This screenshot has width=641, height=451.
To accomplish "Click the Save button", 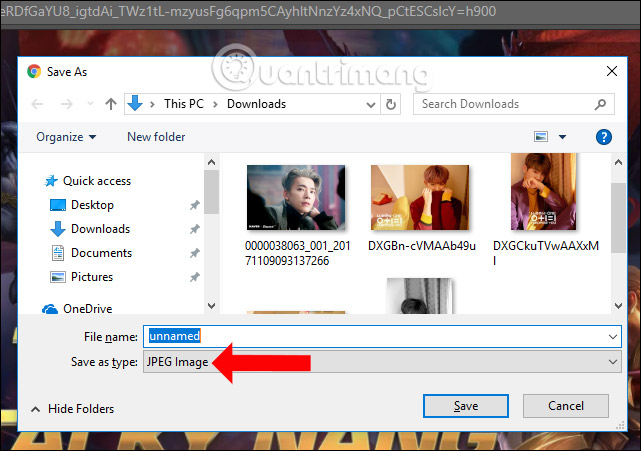I will click(x=466, y=406).
